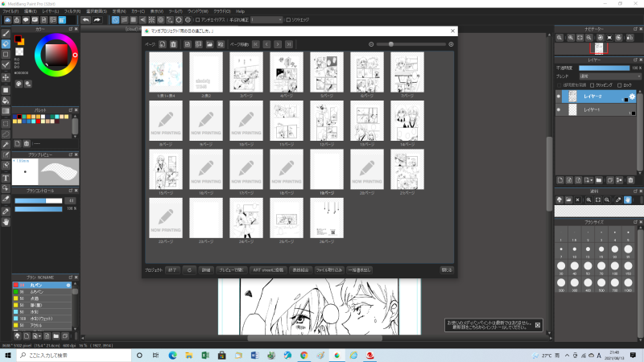Open Excel from the taskbar

205,356
